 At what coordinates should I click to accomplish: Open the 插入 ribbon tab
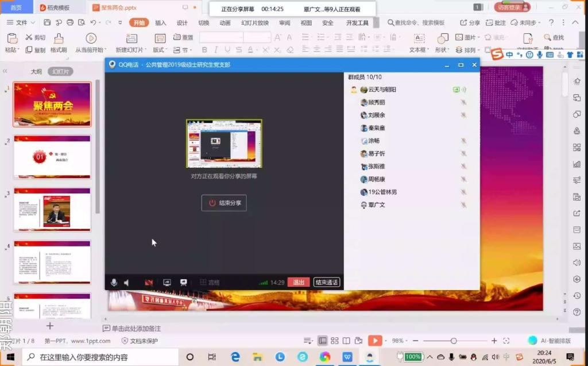coord(161,23)
